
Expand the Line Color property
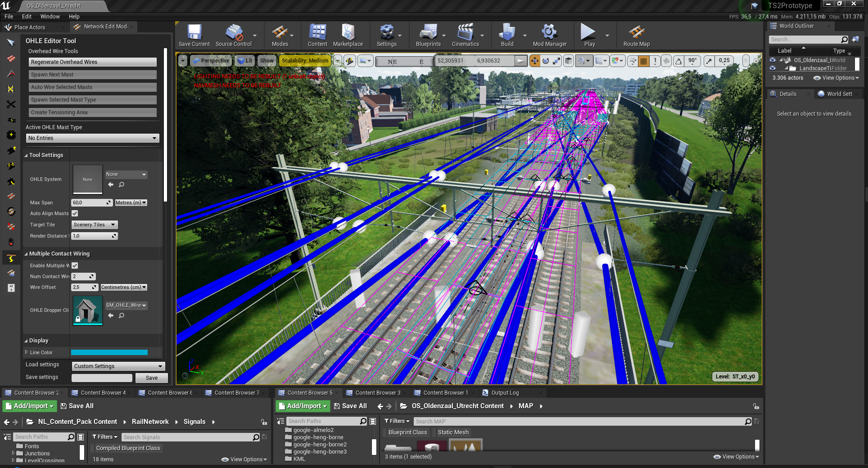click(26, 352)
